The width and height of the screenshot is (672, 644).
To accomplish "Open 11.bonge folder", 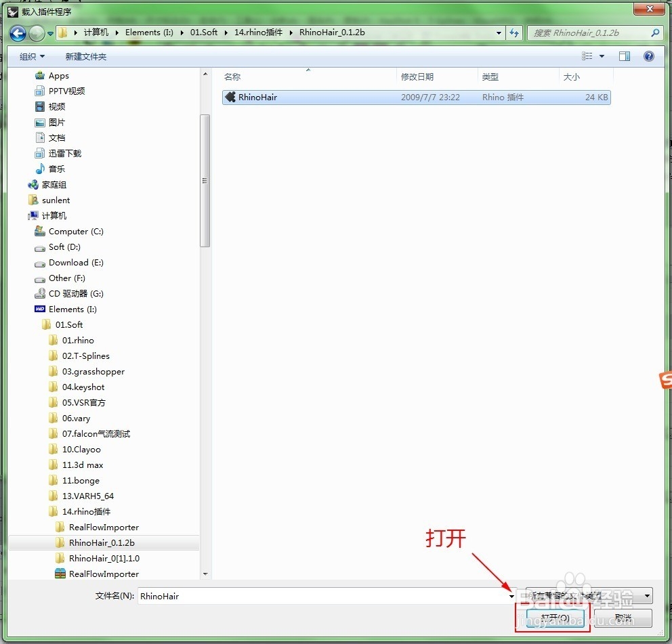I will (81, 480).
